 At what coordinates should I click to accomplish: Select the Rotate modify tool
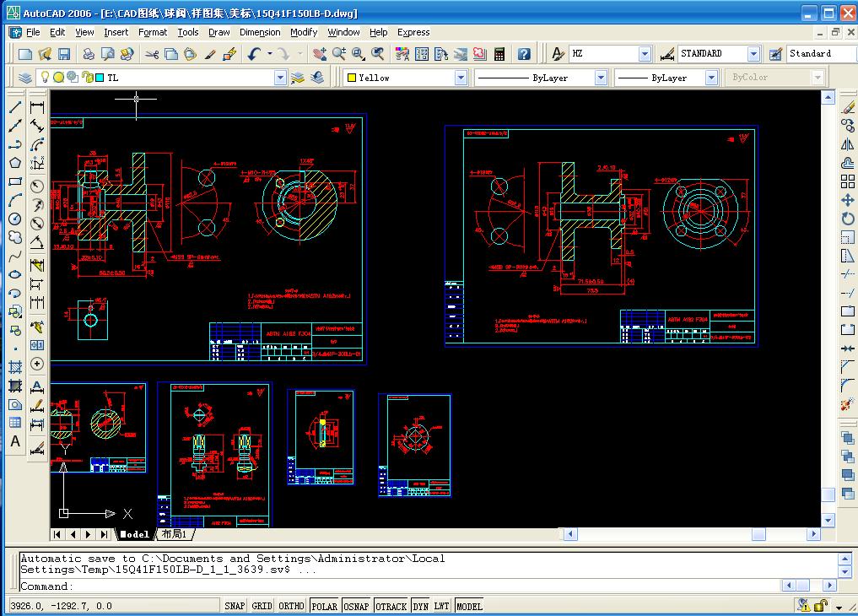(848, 219)
